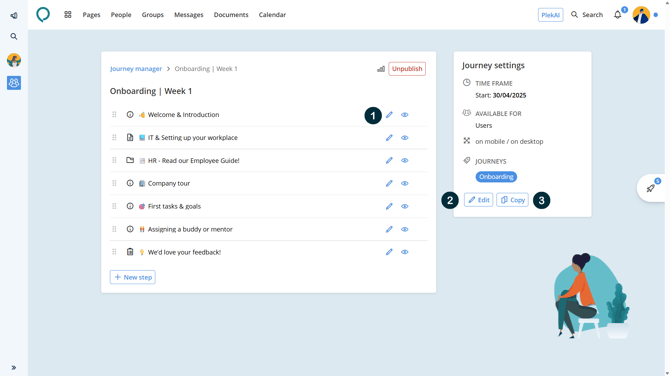670x376 pixels.
Task: Expand the left sidebar with double chevron
Action: coord(14,367)
